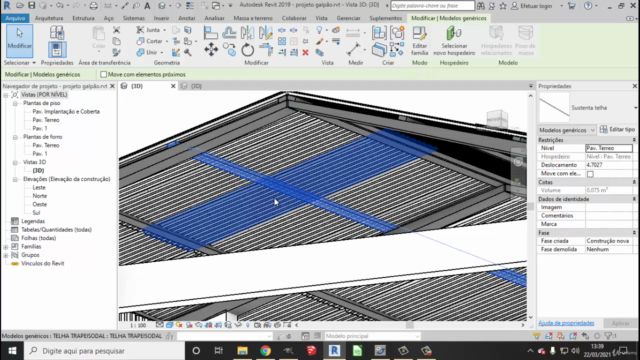Image resolution: width=640 pixels, height=360 pixels.
Task: Choose the Move tool with four arrows
Action: 211,50
